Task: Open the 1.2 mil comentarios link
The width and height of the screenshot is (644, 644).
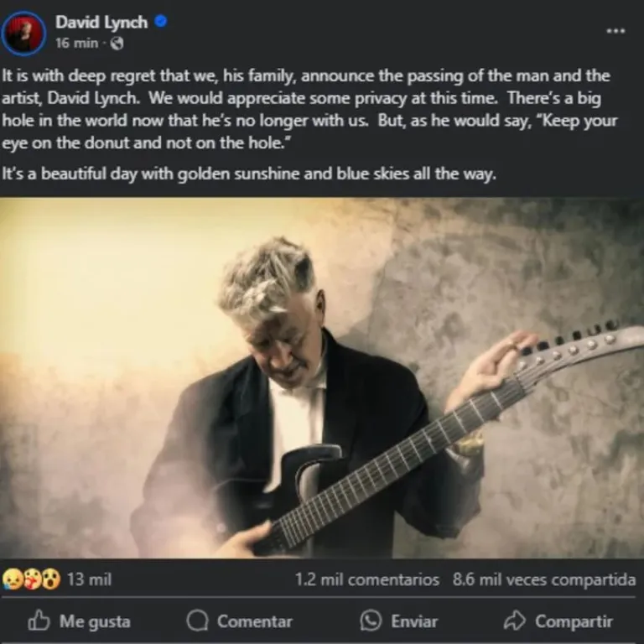Action: 367,580
